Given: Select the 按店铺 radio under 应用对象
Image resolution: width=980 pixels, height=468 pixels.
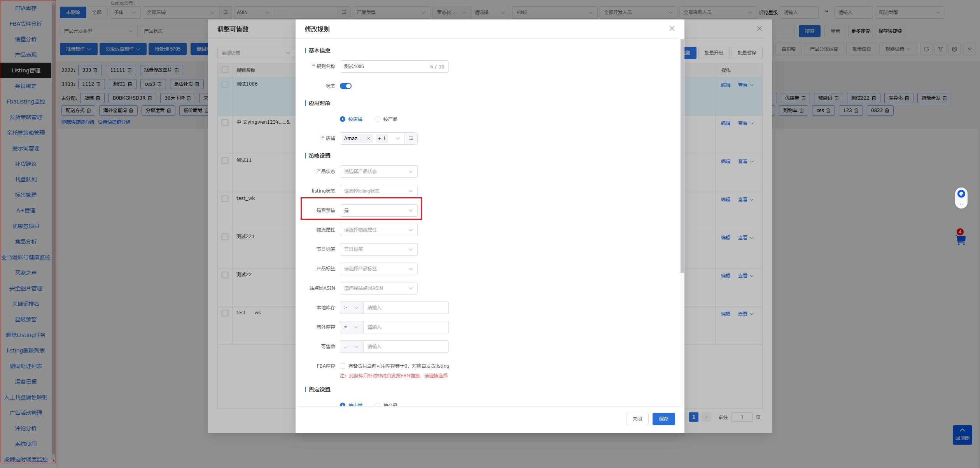Looking at the screenshot, I should point(343,119).
